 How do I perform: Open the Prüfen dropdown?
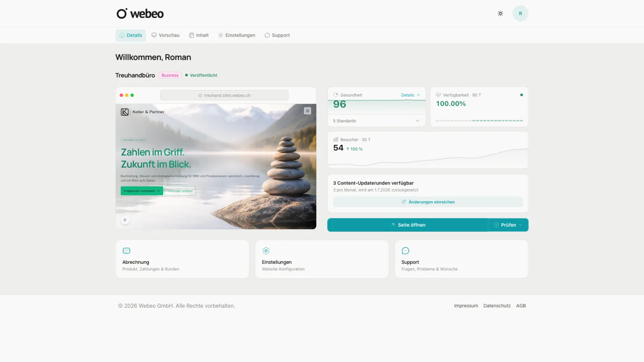click(x=508, y=225)
